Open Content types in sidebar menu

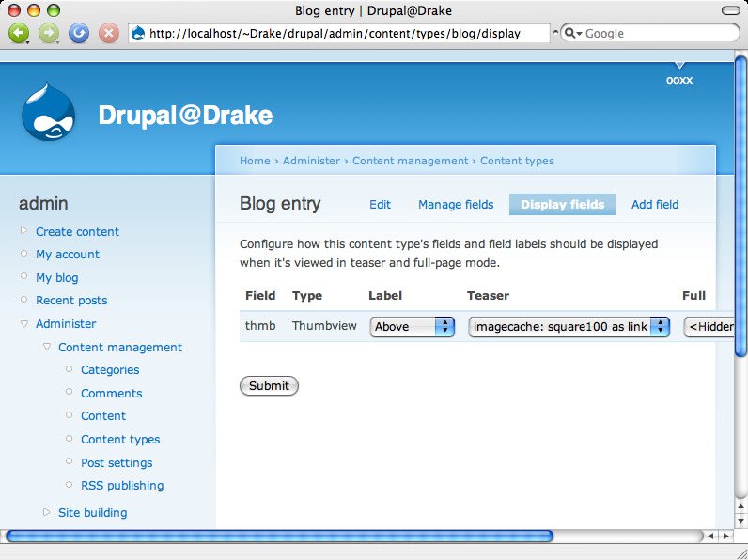tap(120, 440)
